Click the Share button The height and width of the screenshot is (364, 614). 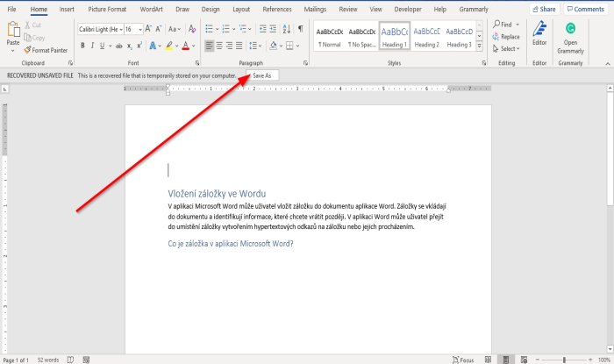[544, 9]
